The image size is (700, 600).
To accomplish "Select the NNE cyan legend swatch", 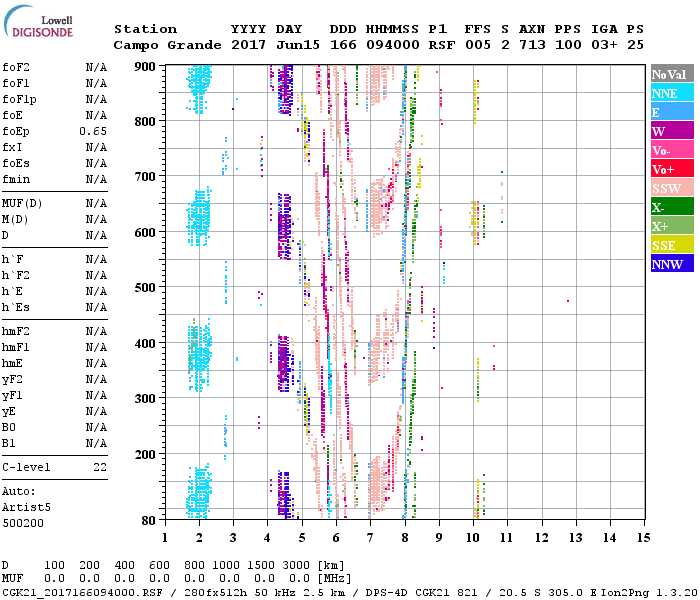I will coord(671,94).
